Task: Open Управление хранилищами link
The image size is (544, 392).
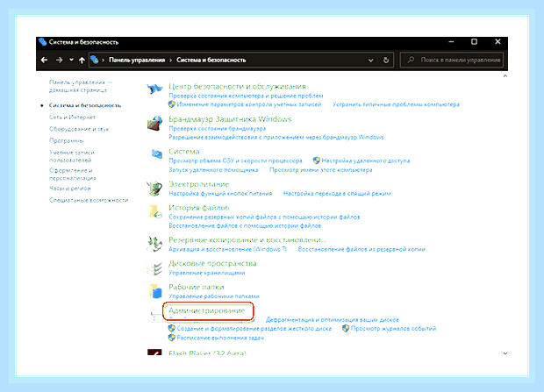Action: 207,273
